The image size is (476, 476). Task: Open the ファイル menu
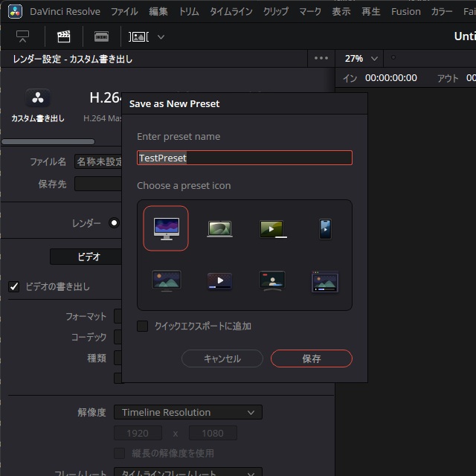point(124,12)
